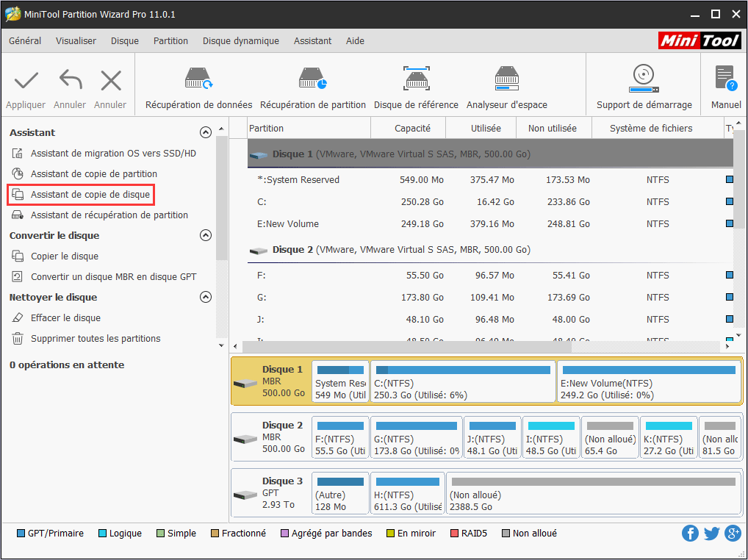Image resolution: width=748 pixels, height=560 pixels.
Task: Choose Supprimer toutes les partitions
Action: click(x=96, y=338)
